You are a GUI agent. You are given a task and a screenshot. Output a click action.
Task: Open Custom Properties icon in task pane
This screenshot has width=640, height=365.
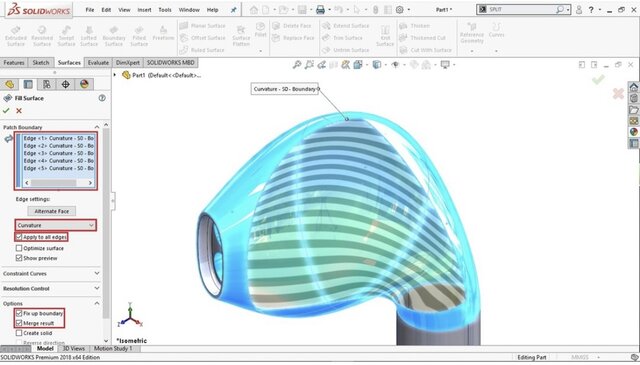[x=633, y=143]
